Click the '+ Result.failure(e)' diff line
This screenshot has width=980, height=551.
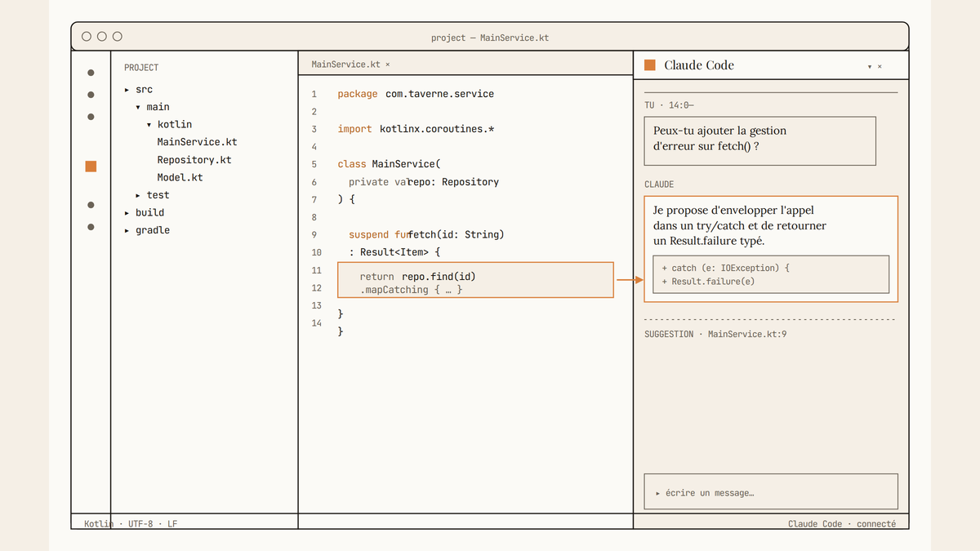[708, 282]
